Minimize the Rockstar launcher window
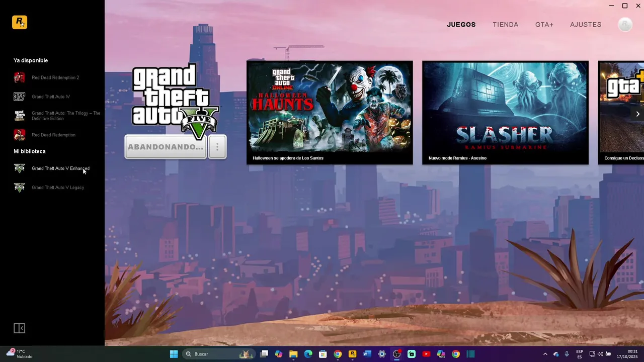The image size is (644, 362). (611, 6)
